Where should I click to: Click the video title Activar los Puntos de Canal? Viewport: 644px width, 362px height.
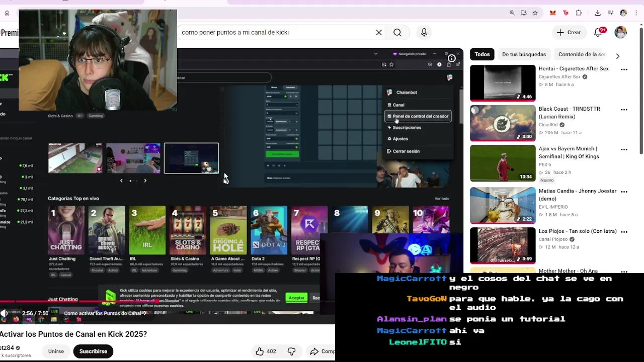click(73, 334)
